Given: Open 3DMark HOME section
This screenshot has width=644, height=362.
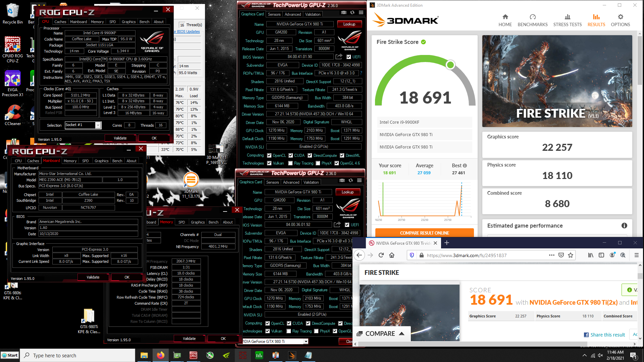Looking at the screenshot, I should (505, 20).
